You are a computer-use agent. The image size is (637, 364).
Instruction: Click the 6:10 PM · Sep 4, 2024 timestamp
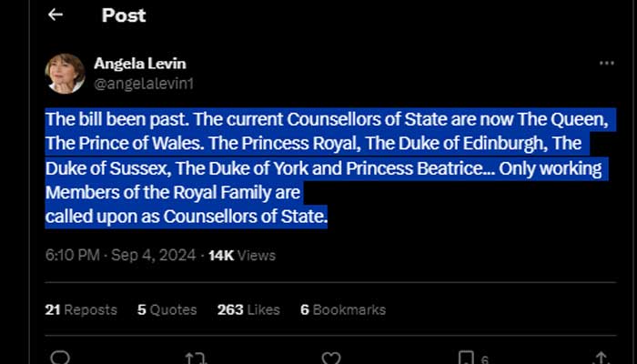120,256
